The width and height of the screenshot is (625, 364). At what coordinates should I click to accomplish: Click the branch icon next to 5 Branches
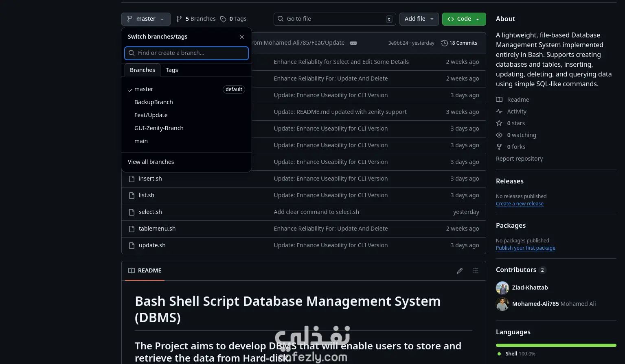[x=179, y=19]
